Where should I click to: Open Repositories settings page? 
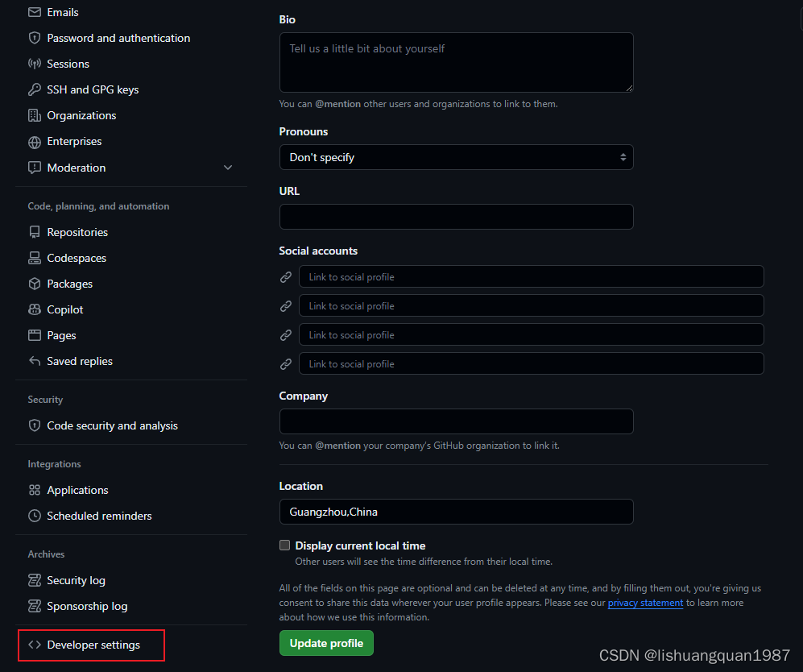click(77, 232)
